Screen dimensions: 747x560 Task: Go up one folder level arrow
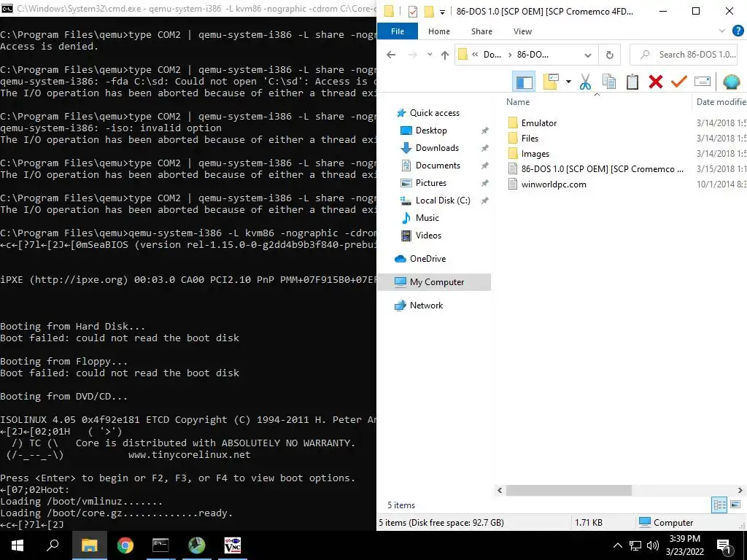point(445,55)
